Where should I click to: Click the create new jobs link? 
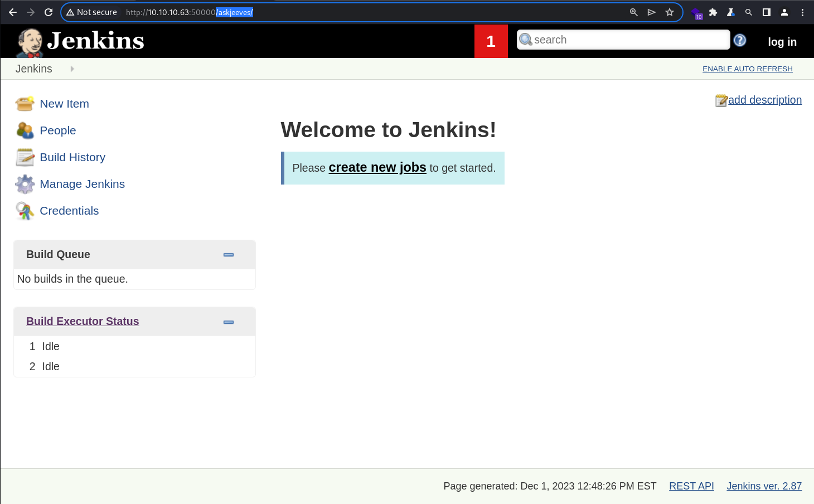(x=377, y=167)
